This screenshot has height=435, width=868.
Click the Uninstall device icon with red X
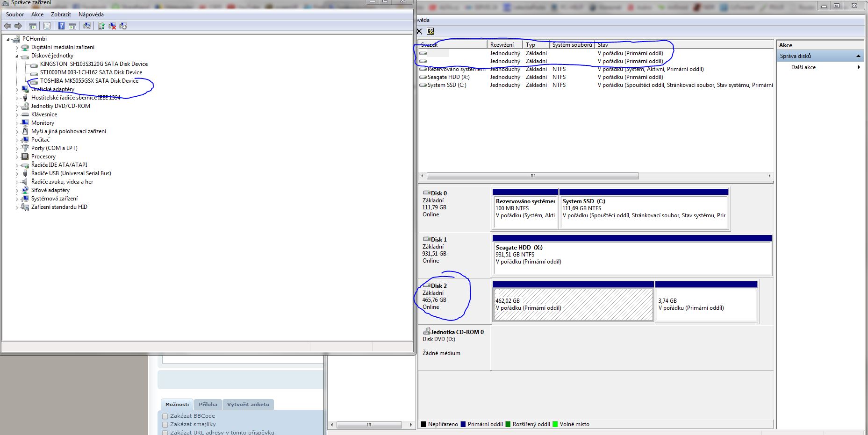point(112,26)
